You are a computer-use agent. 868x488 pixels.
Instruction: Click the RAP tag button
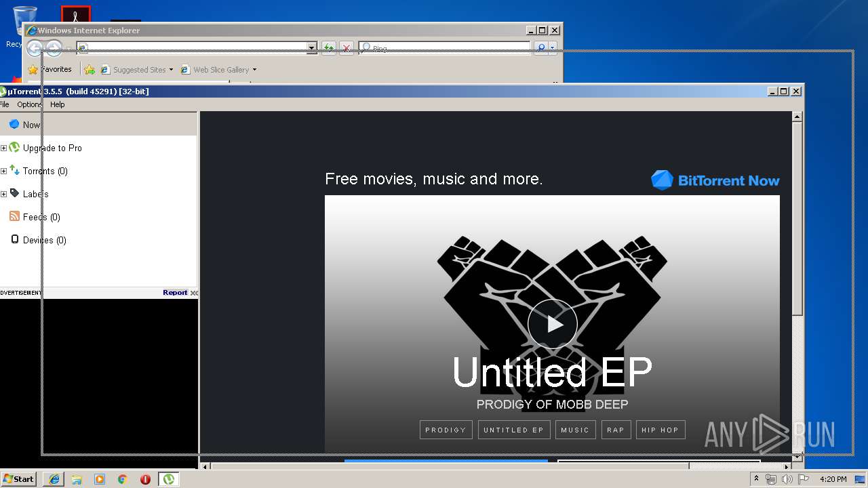[616, 430]
